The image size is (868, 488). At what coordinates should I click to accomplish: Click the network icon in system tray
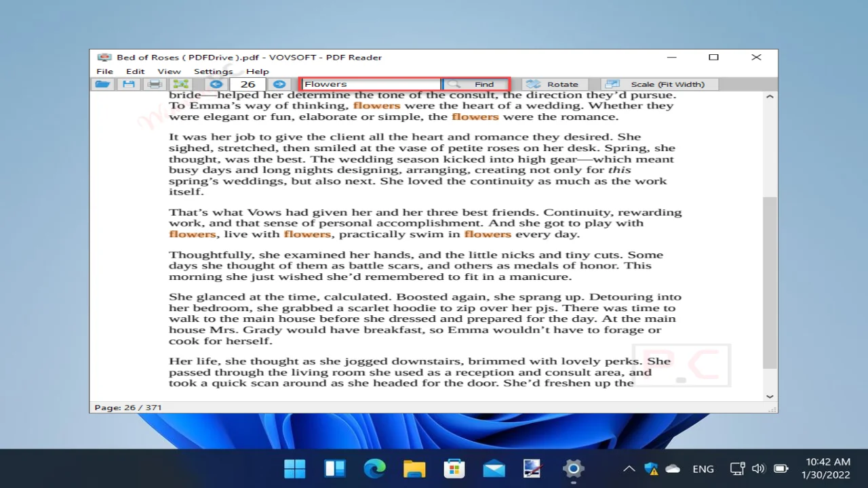(x=737, y=468)
